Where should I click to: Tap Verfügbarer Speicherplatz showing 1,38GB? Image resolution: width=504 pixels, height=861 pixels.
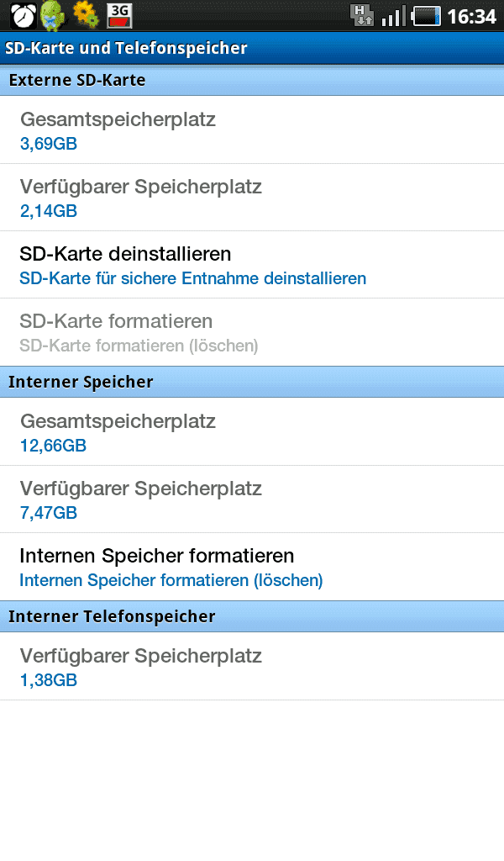[x=252, y=667]
